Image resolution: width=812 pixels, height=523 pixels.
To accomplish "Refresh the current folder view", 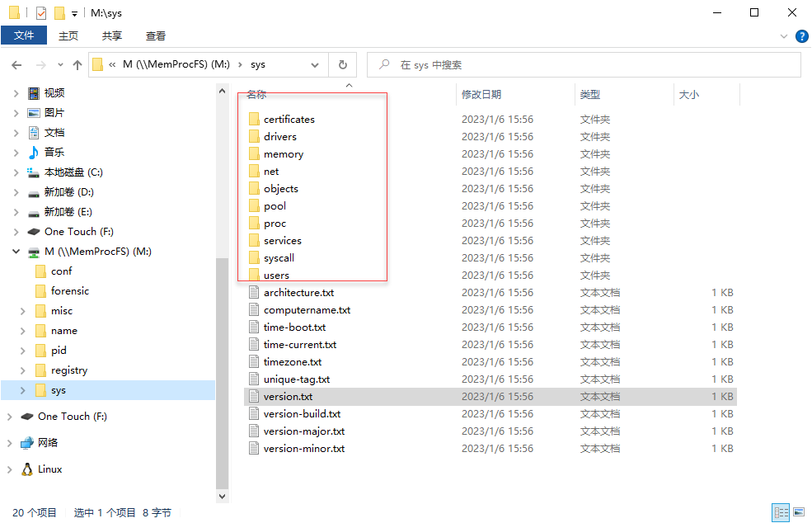I will [x=342, y=65].
